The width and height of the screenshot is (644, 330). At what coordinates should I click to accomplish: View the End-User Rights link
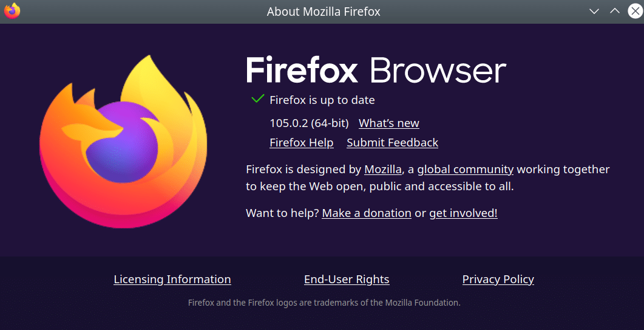[x=347, y=280]
